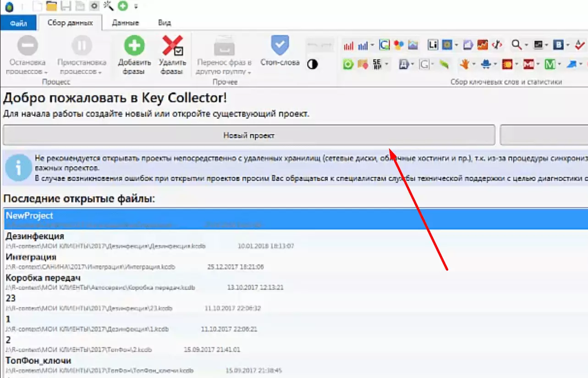This screenshot has height=378, width=588.
Task: Click the blue arrow icon
Action: 572,65
